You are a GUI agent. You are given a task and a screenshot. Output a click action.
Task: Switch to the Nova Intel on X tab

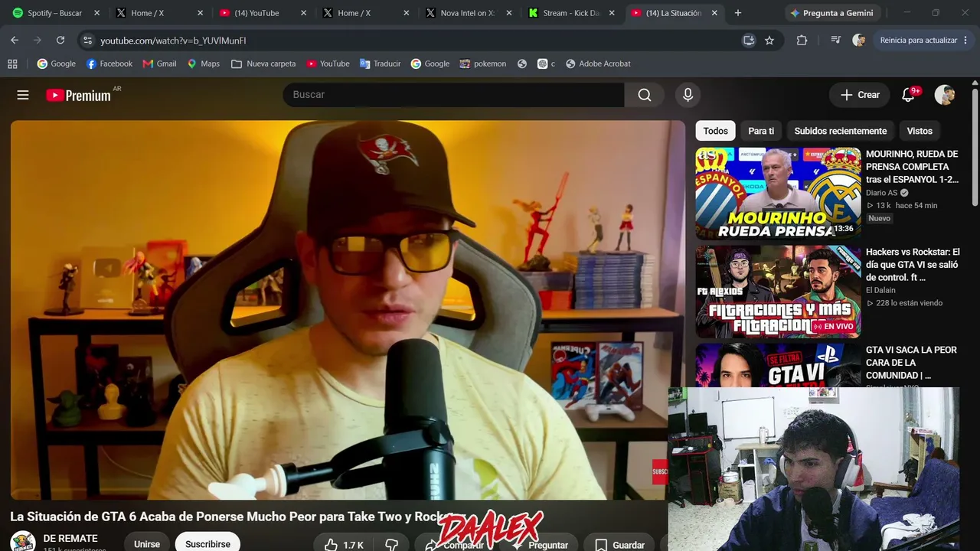pos(460,13)
